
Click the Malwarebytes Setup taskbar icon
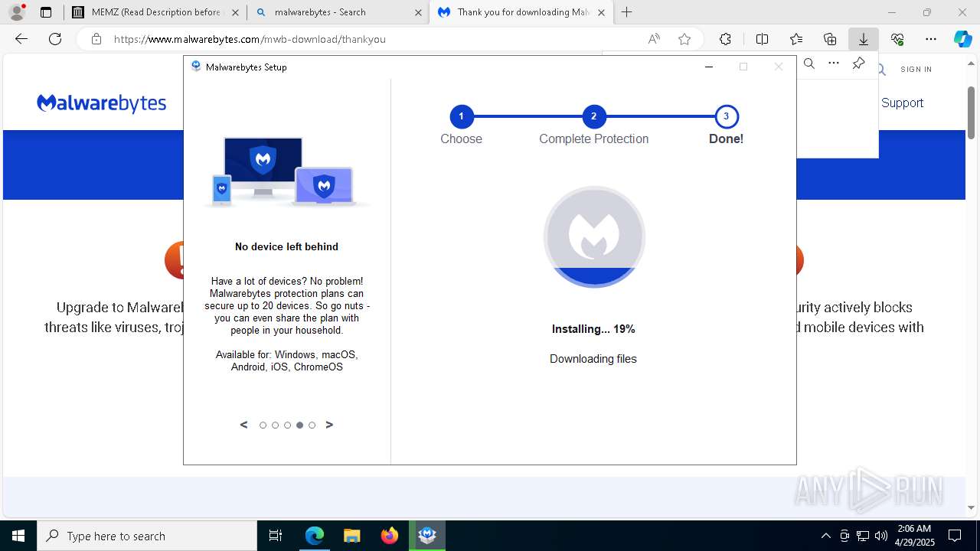click(x=427, y=536)
